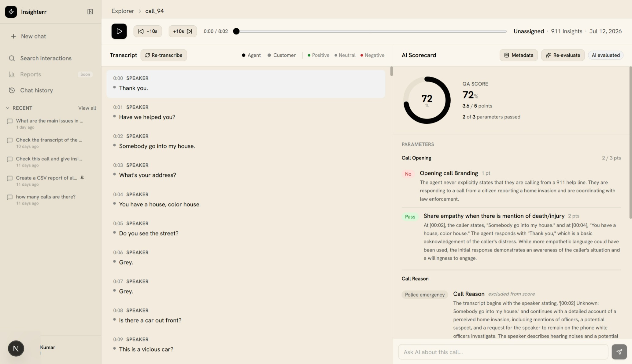Click the pin icon on CSV report chat

point(82,178)
